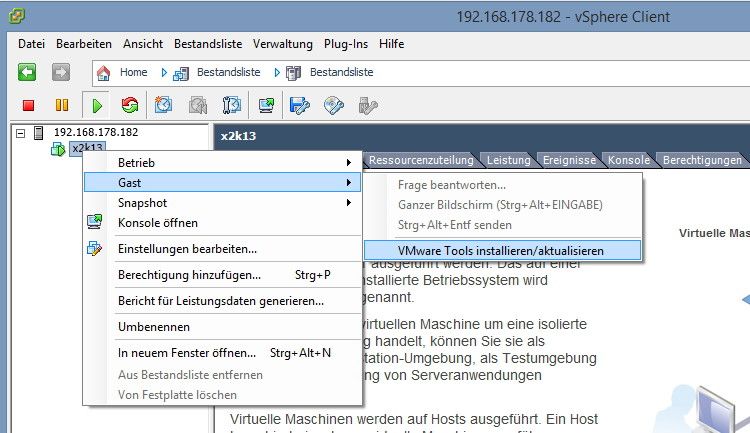Viewport: 750px width, 433px height.
Task: Choose Berechtigung hinzufügen from context menu
Action: point(222,275)
